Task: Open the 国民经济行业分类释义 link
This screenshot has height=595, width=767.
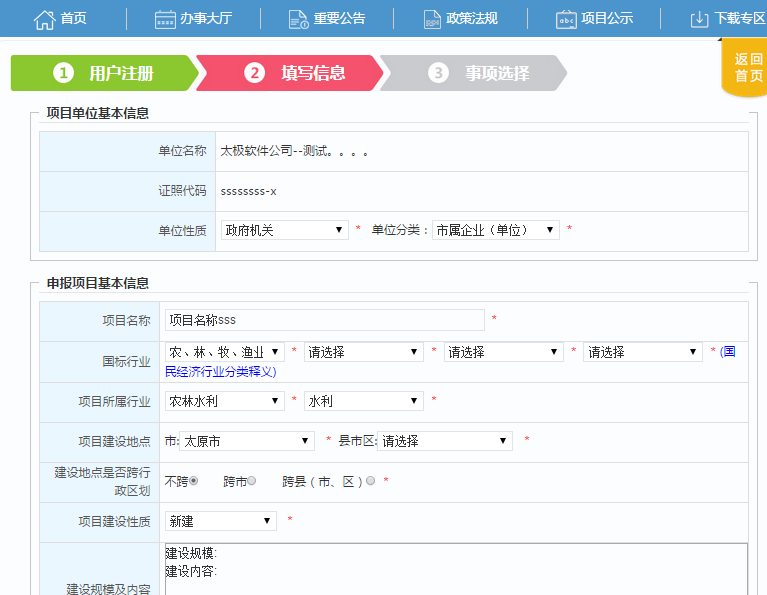Action: coord(220,371)
